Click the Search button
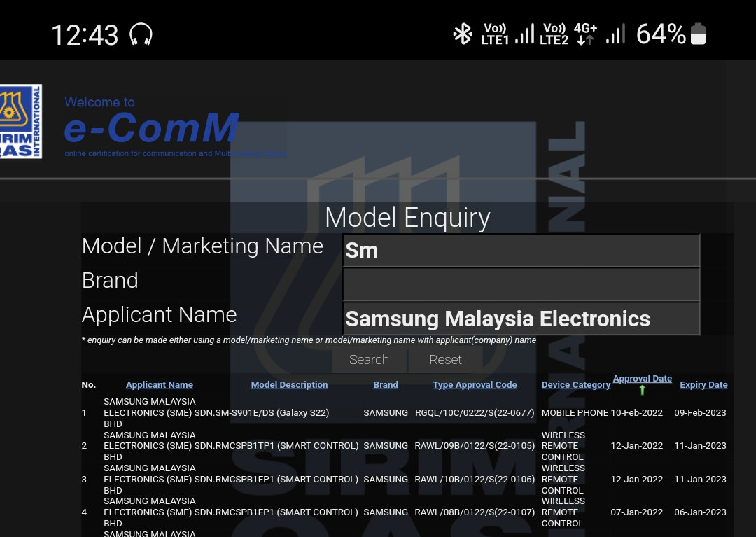The height and width of the screenshot is (537, 756). [370, 360]
